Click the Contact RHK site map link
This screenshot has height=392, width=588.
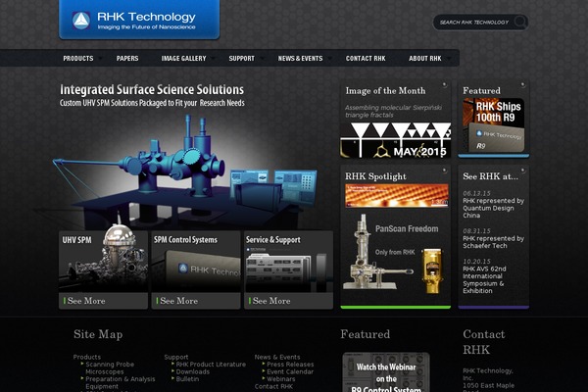click(273, 386)
